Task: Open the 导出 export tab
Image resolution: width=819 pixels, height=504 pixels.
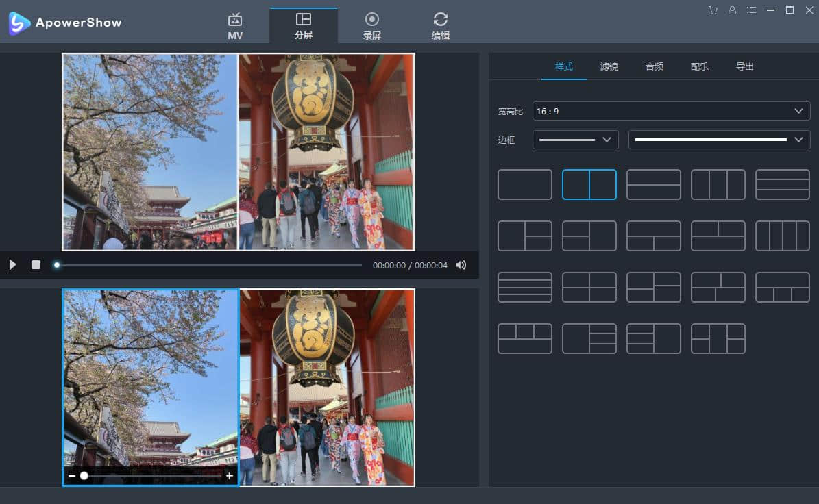Action: [744, 66]
